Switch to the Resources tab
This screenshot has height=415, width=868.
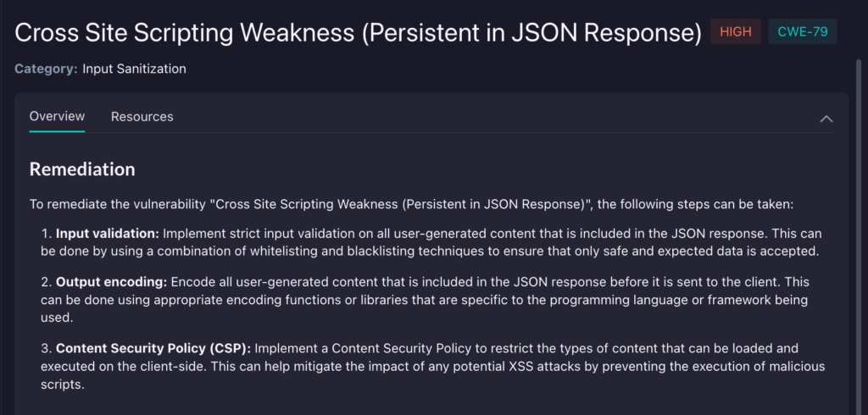click(142, 117)
